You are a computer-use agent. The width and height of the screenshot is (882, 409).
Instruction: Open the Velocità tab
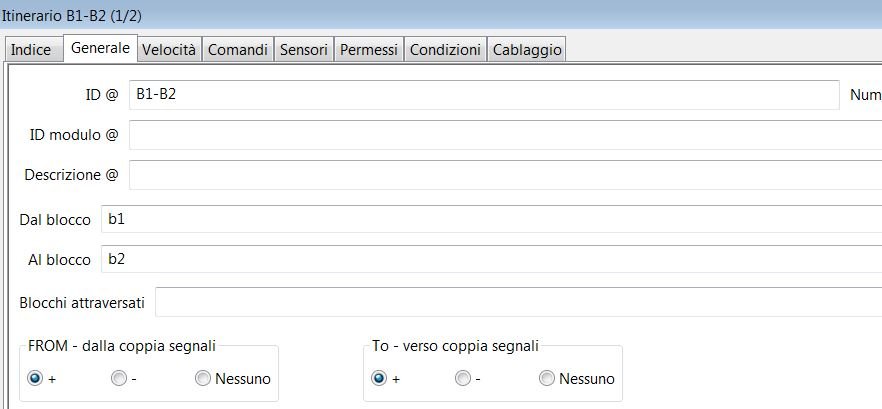168,49
